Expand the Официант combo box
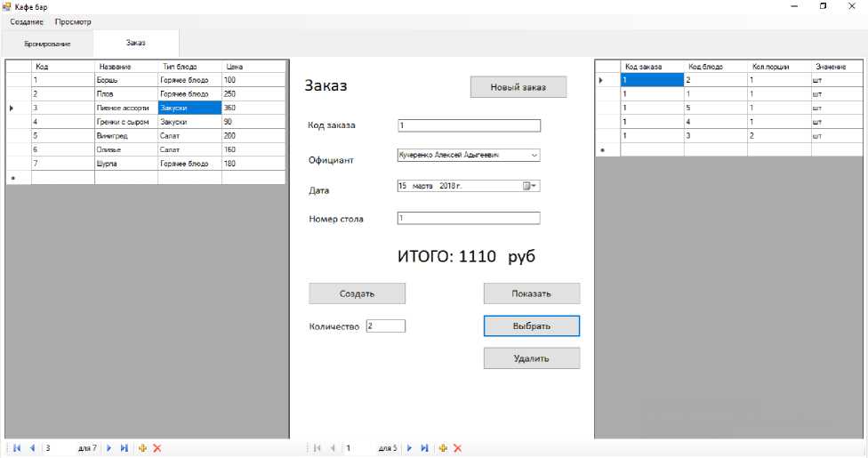This screenshot has width=868, height=458. coord(534,156)
